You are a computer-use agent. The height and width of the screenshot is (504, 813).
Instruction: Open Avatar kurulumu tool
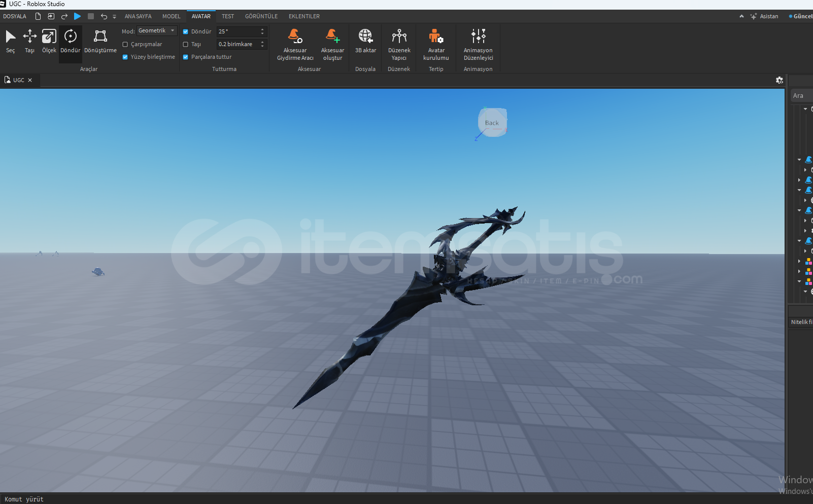click(x=436, y=45)
